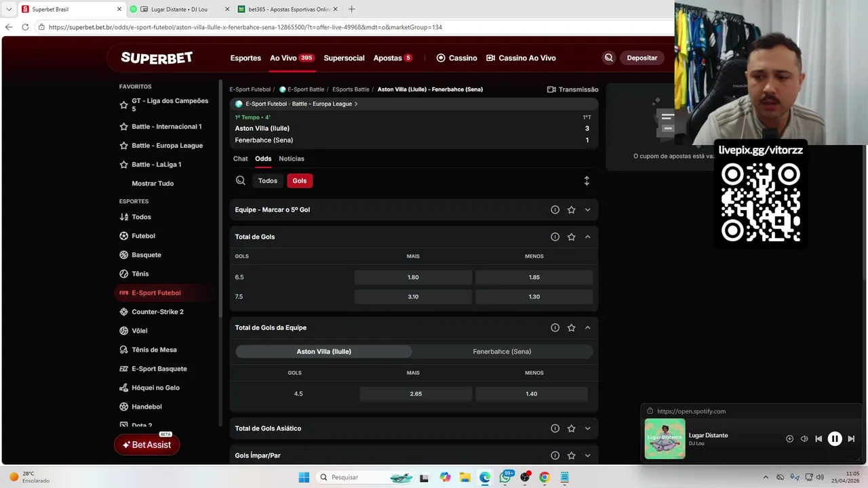Viewport: 868px width, 488px height.
Task: Bet Menos 6.5 at odds 1.85
Action: (x=534, y=277)
